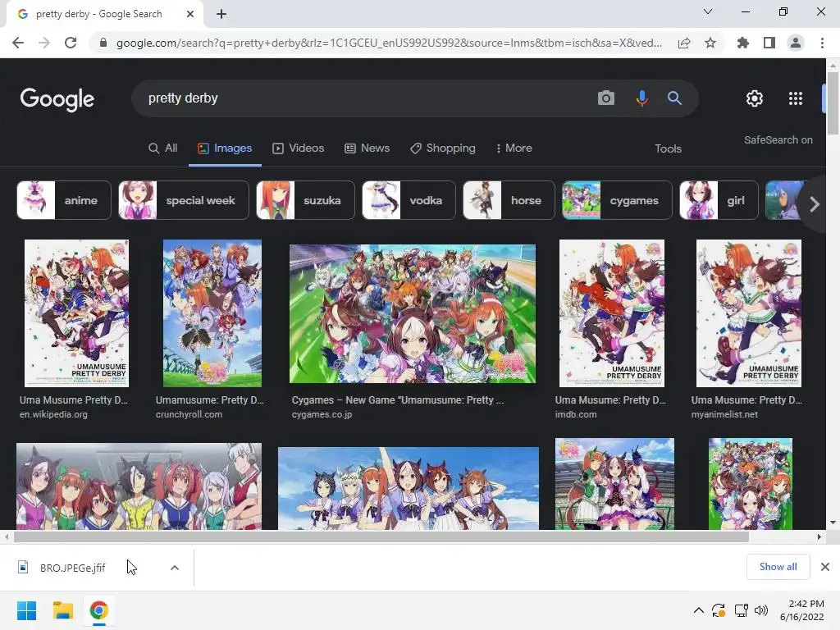This screenshot has height=630, width=840.
Task: Open the Chrome profile avatar
Action: pyautogui.click(x=796, y=43)
